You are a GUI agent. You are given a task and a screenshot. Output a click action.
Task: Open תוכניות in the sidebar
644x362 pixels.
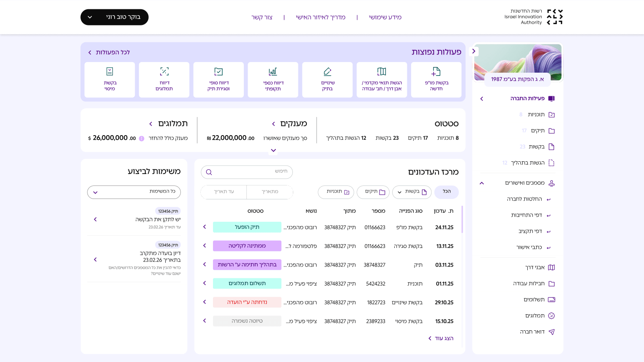[537, 114]
